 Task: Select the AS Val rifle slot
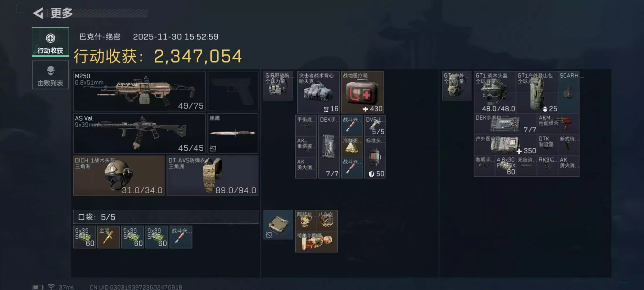pos(139,133)
